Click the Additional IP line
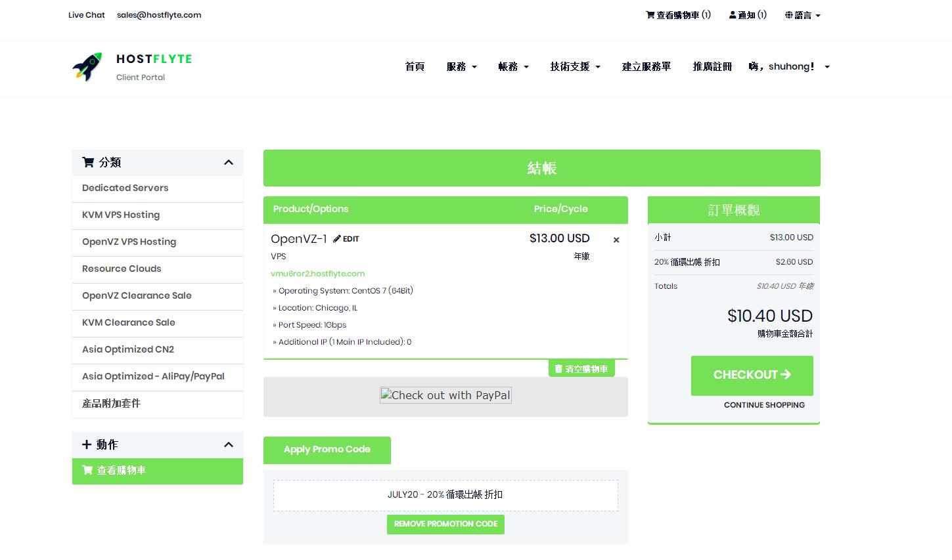952x560 pixels. pyautogui.click(x=342, y=342)
